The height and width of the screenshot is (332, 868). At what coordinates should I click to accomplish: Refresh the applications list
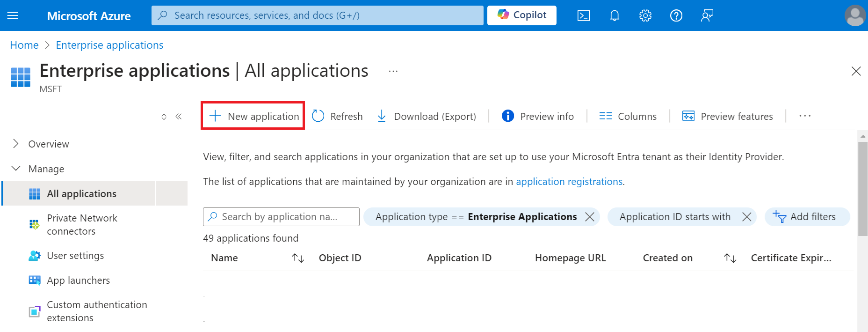coord(337,116)
